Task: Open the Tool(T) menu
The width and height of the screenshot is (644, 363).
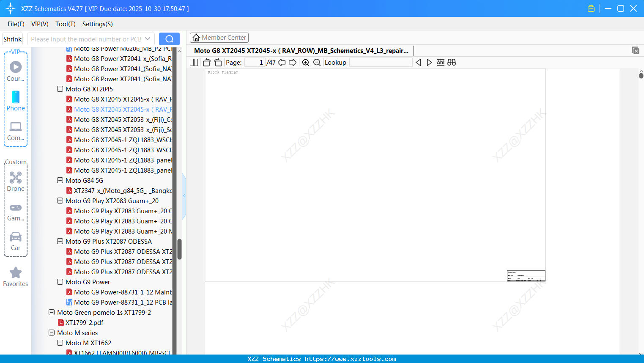Action: coord(66,24)
